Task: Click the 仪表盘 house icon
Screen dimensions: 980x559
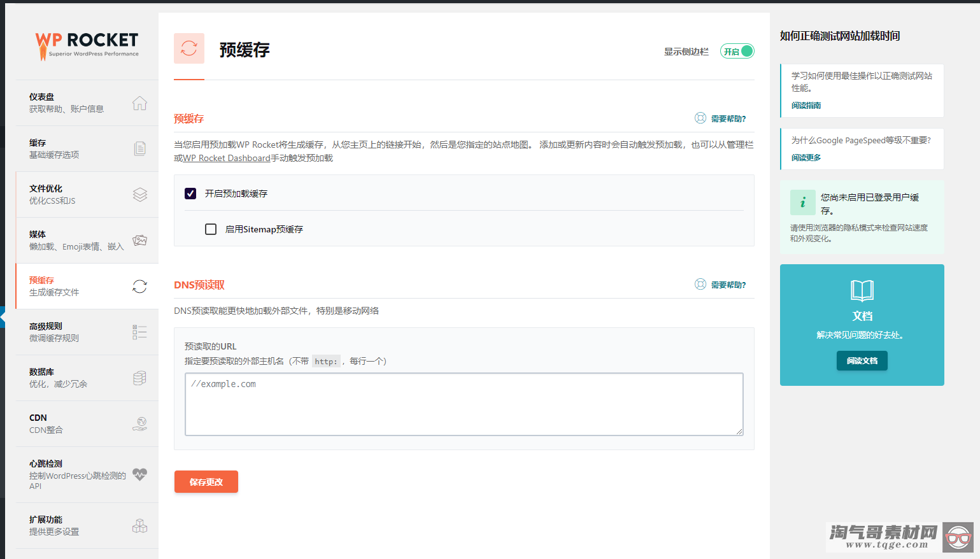Action: point(140,103)
